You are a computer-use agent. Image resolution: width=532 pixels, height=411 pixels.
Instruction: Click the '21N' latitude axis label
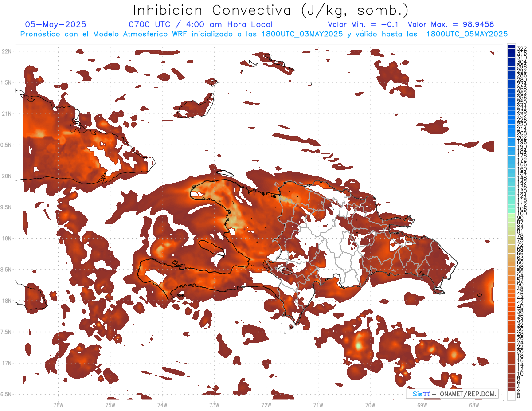(7, 114)
